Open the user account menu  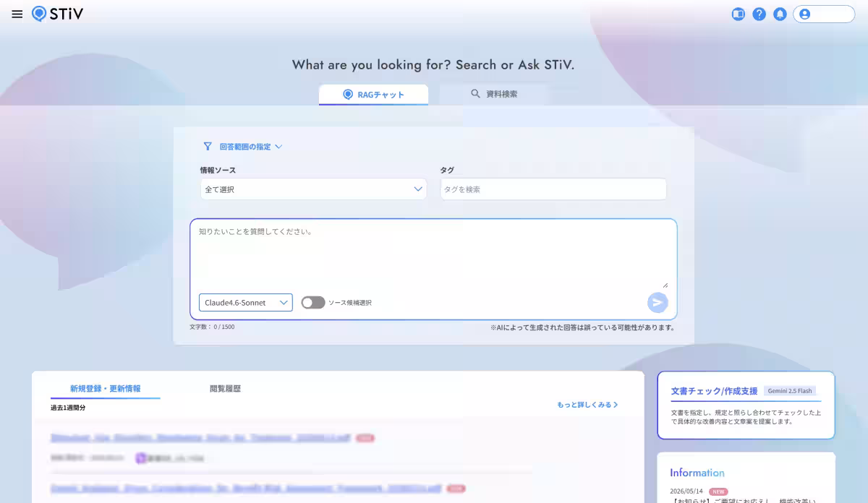pyautogui.click(x=824, y=14)
